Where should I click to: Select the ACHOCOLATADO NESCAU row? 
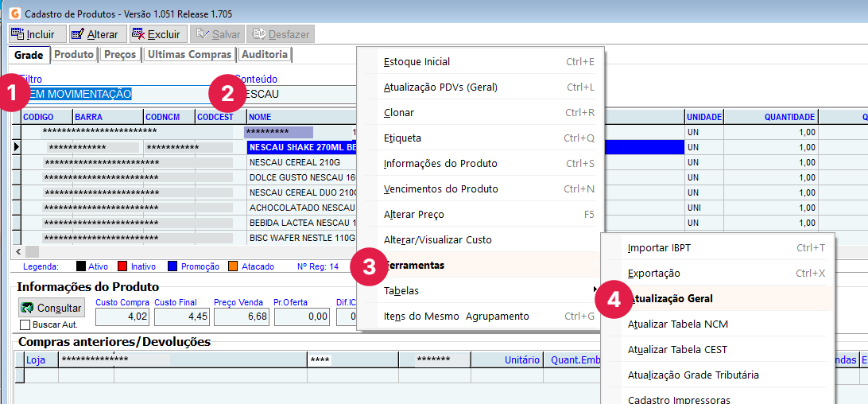coord(302,208)
